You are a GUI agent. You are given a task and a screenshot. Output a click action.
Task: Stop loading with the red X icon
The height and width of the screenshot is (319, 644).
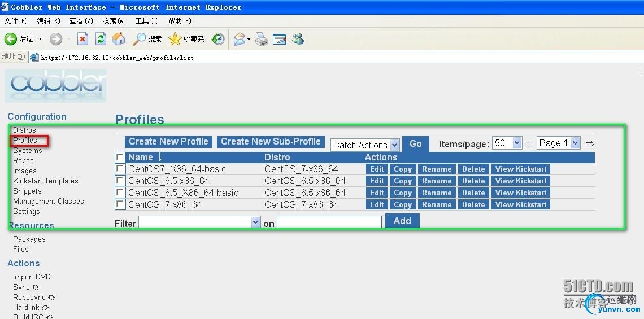(83, 39)
